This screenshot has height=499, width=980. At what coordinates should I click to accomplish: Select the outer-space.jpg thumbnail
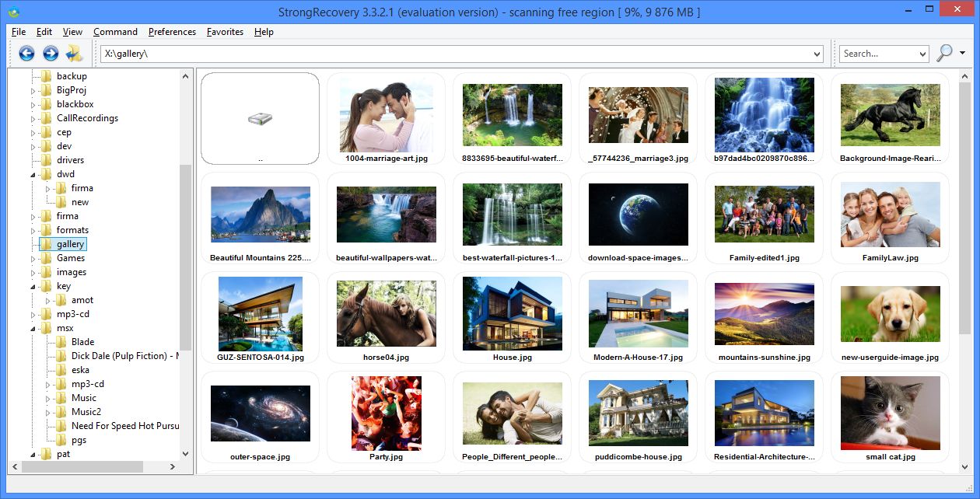260,417
